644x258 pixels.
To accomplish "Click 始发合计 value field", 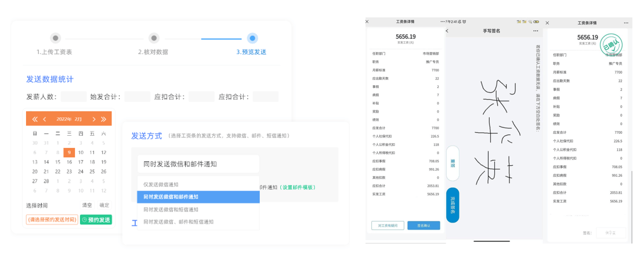I will (x=137, y=97).
